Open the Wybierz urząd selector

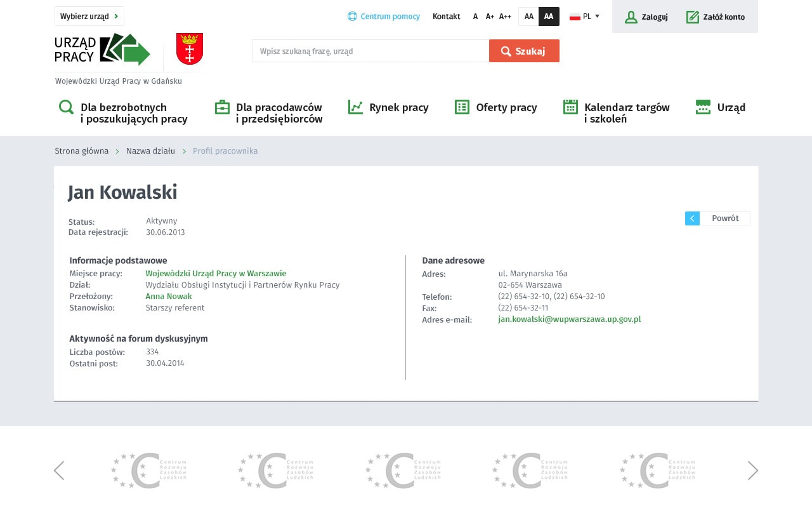tap(89, 17)
